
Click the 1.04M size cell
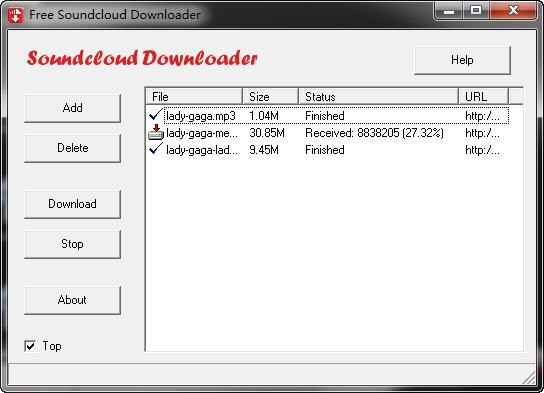(x=264, y=116)
